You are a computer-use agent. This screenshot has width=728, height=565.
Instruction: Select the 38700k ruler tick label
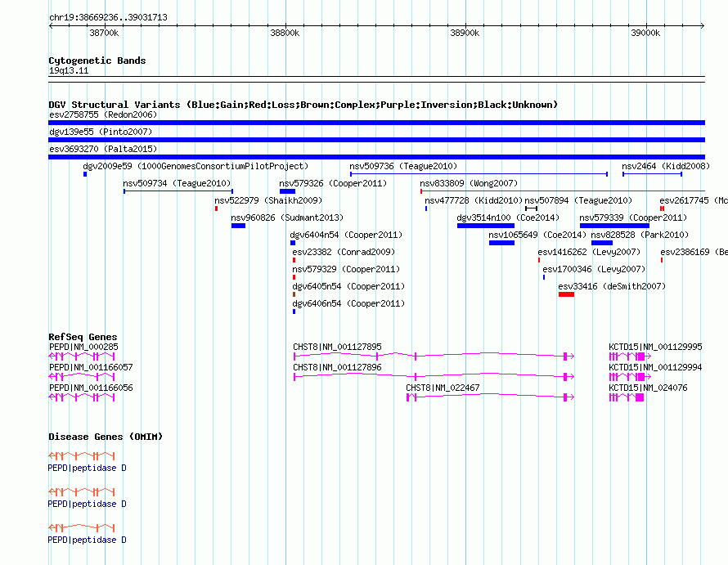[x=104, y=33]
